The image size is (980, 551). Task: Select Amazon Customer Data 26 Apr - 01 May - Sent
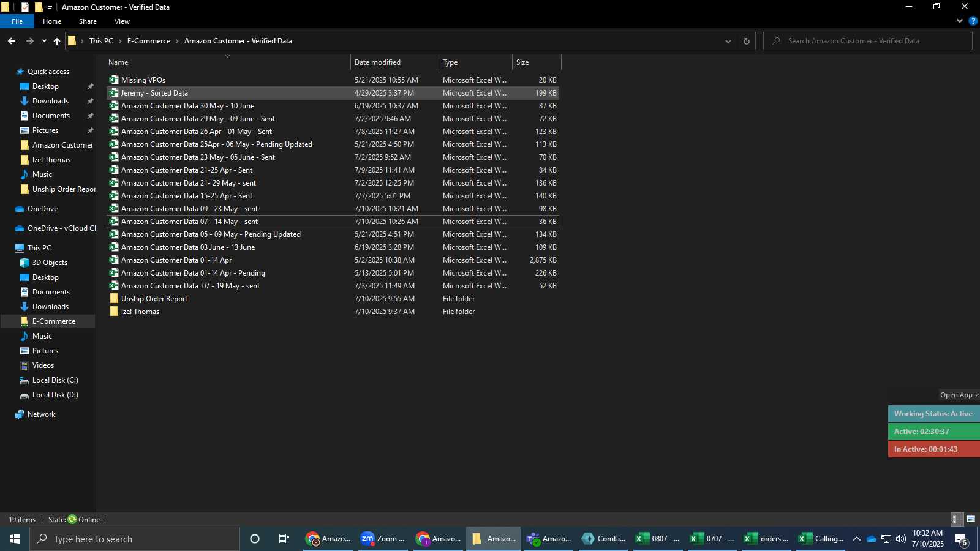(x=333, y=132)
